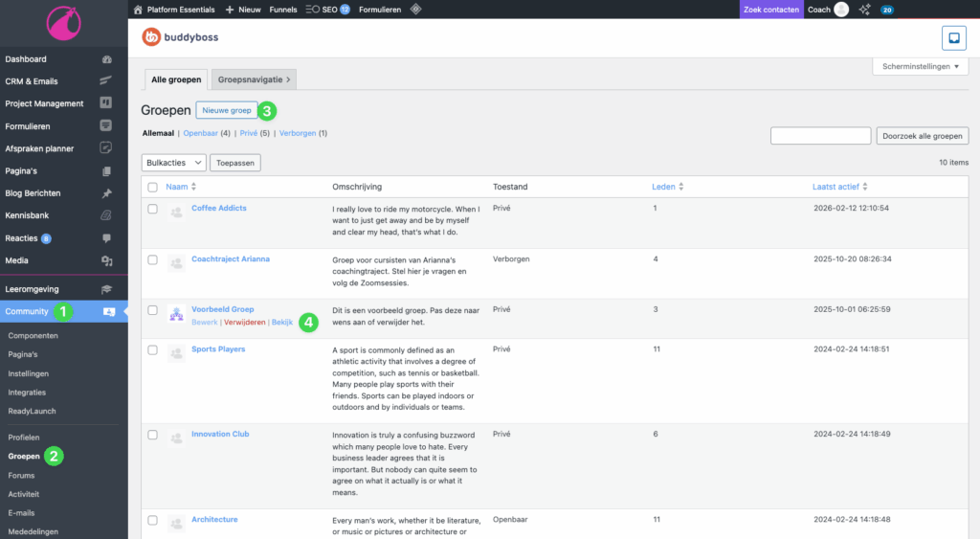
Task: Tick the checkbox for Sports Players
Action: click(x=153, y=350)
